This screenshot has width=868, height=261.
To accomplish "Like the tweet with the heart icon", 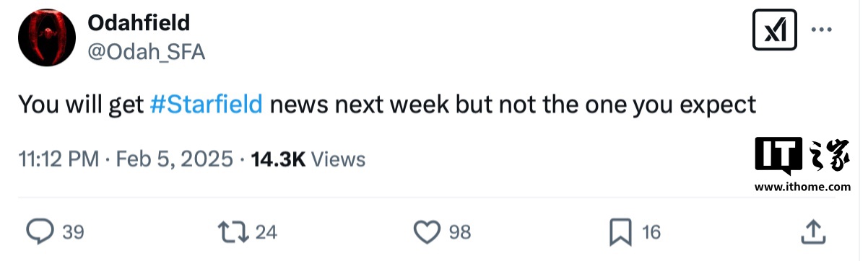I will point(428,231).
